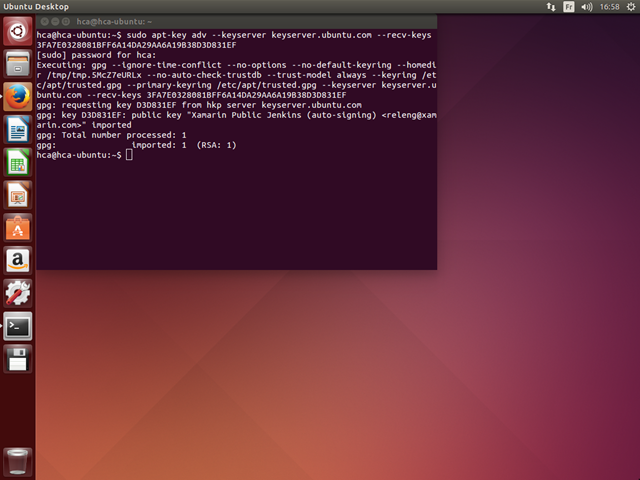Click the "Xamarin Public Jenkins" key text

click(246, 115)
